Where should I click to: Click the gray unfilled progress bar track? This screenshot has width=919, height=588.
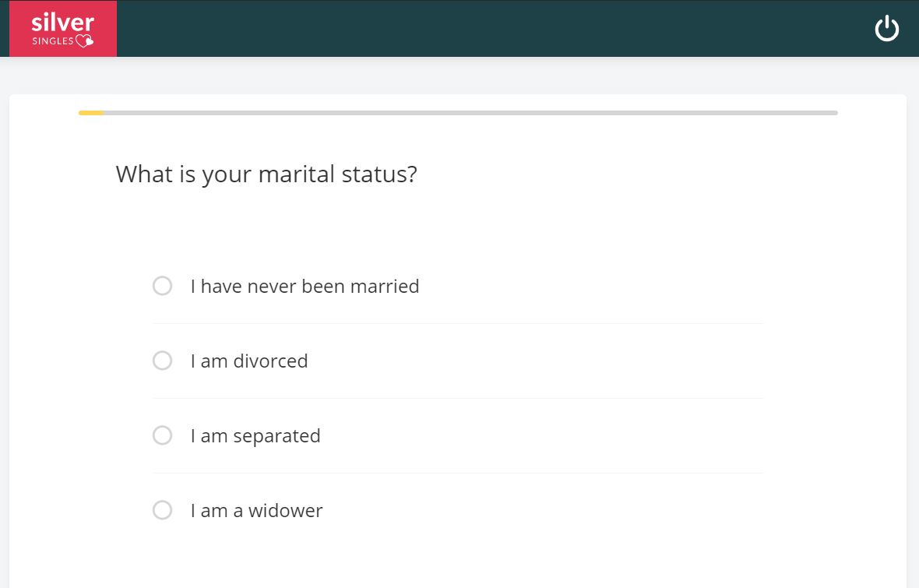point(470,113)
